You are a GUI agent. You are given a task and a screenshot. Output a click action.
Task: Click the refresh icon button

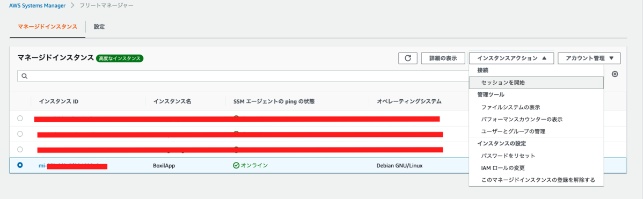coord(408,58)
